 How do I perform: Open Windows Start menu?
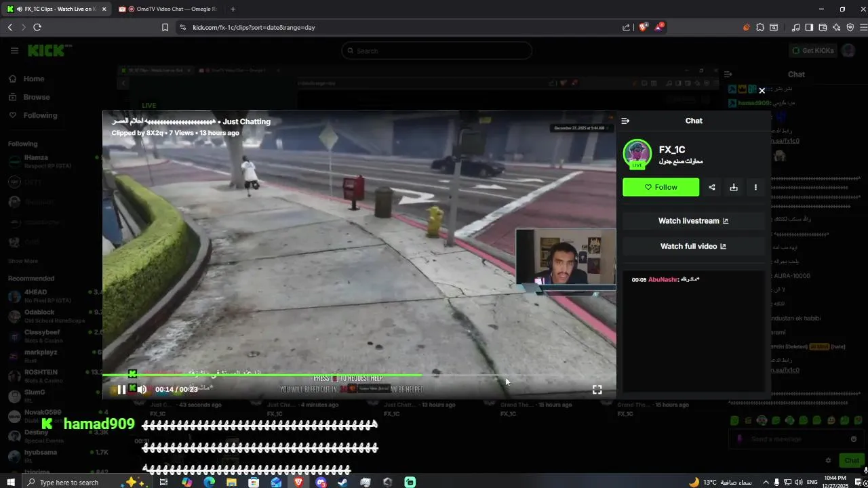[10, 482]
